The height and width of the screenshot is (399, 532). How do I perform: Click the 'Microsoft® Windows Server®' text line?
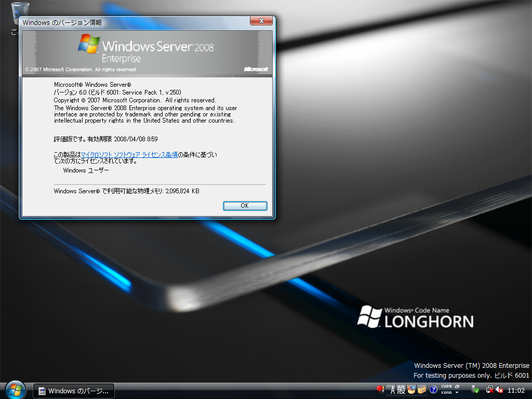tap(92, 85)
